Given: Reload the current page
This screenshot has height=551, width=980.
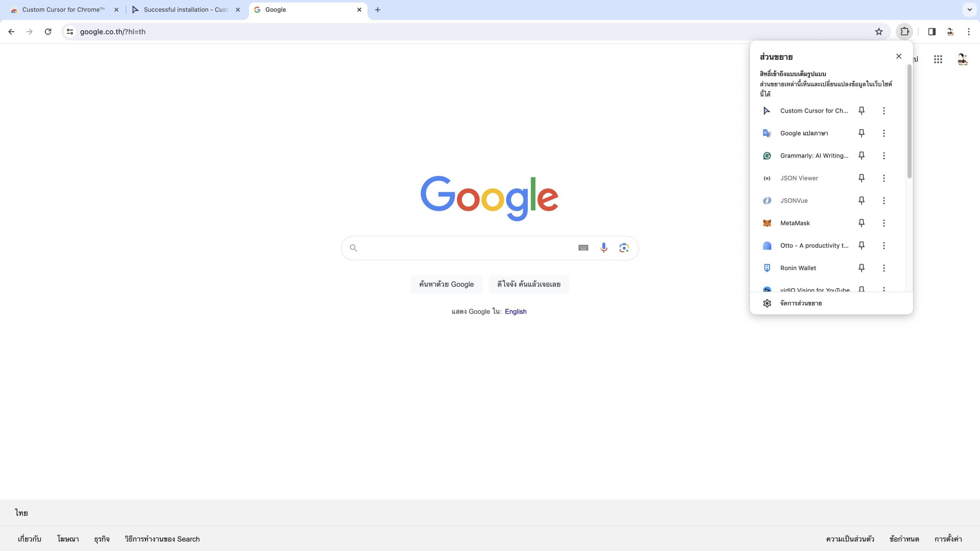Looking at the screenshot, I should click(x=48, y=31).
